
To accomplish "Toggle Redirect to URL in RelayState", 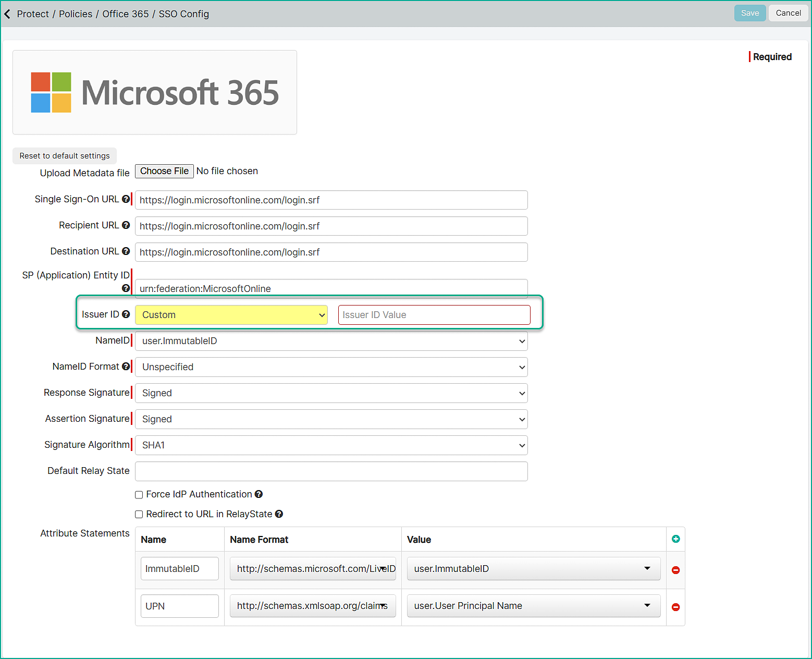I will (139, 515).
